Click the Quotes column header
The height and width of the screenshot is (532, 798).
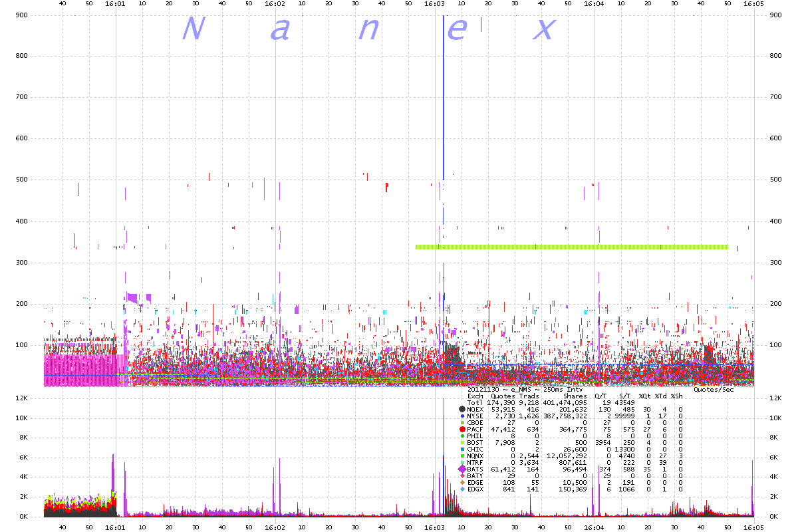503,396
